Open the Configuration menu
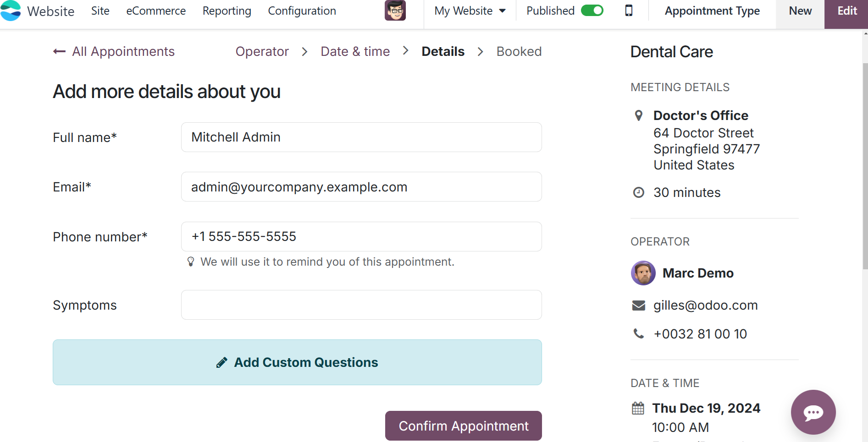The width and height of the screenshot is (868, 442). [x=302, y=11]
